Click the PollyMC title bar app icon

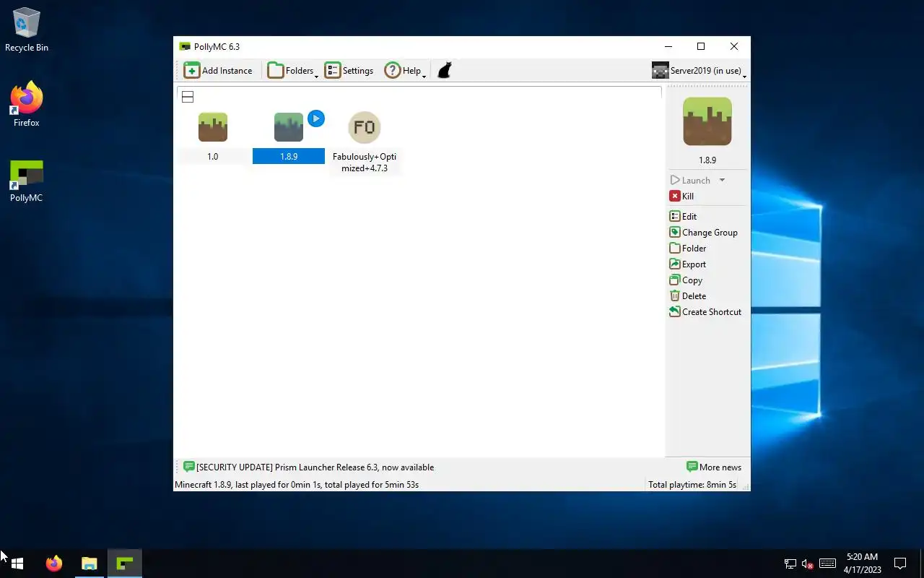point(186,47)
